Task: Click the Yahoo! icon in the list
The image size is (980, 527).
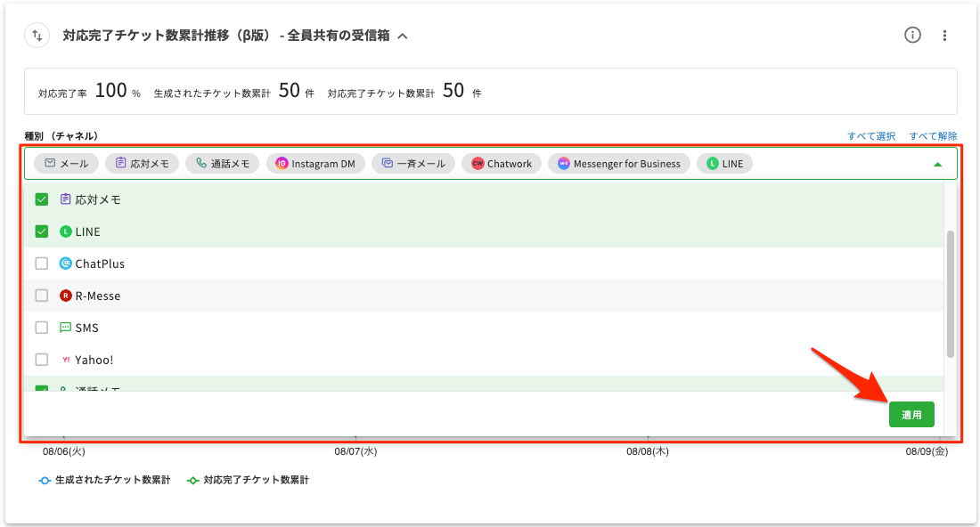Action: pos(65,360)
